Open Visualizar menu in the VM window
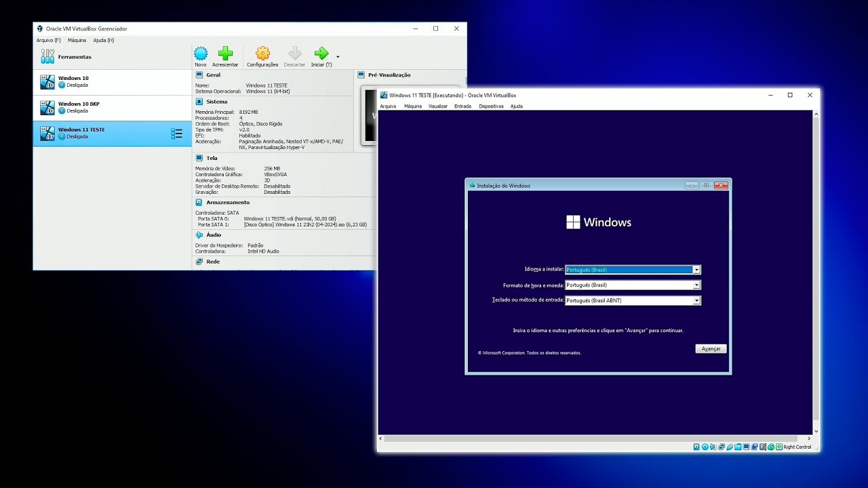The width and height of the screenshot is (868, 488). pyautogui.click(x=438, y=106)
